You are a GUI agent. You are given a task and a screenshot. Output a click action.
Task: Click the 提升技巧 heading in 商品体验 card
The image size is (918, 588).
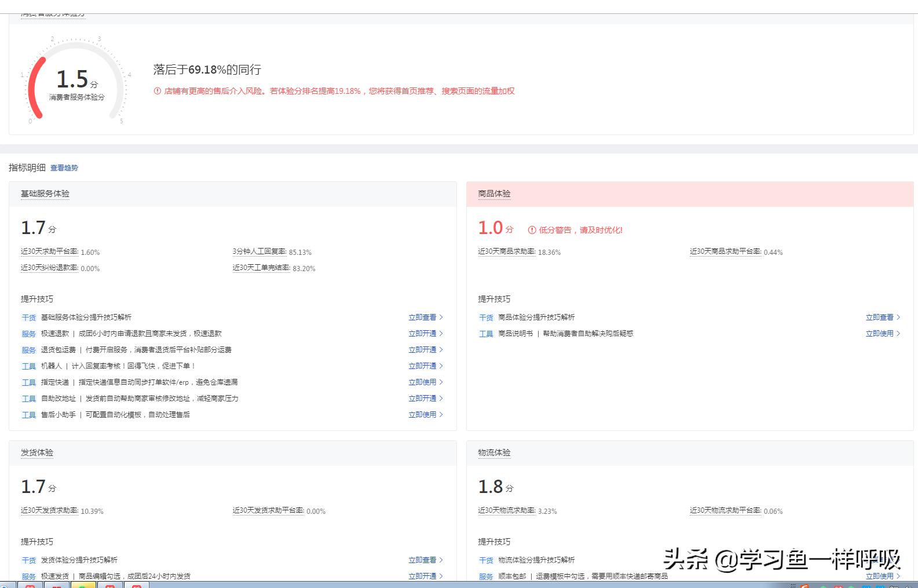[x=494, y=299]
